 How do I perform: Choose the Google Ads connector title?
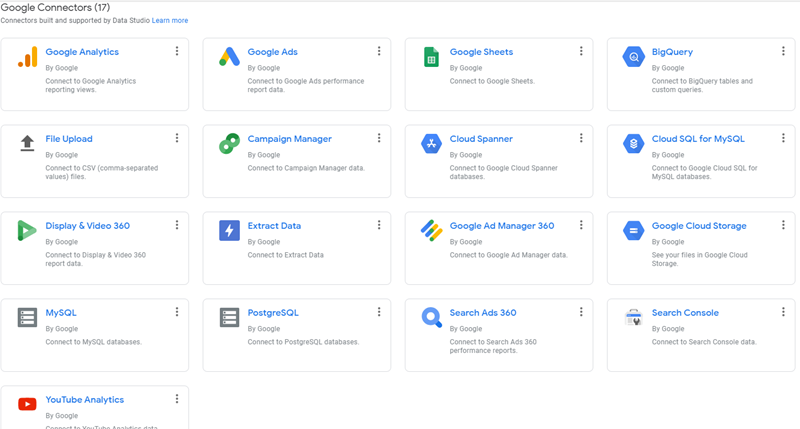coord(272,52)
